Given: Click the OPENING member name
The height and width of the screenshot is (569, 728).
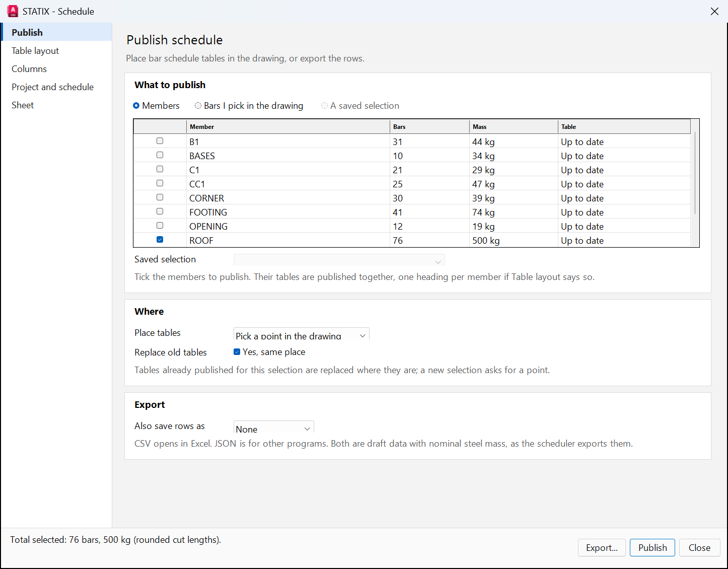Looking at the screenshot, I should point(208,227).
